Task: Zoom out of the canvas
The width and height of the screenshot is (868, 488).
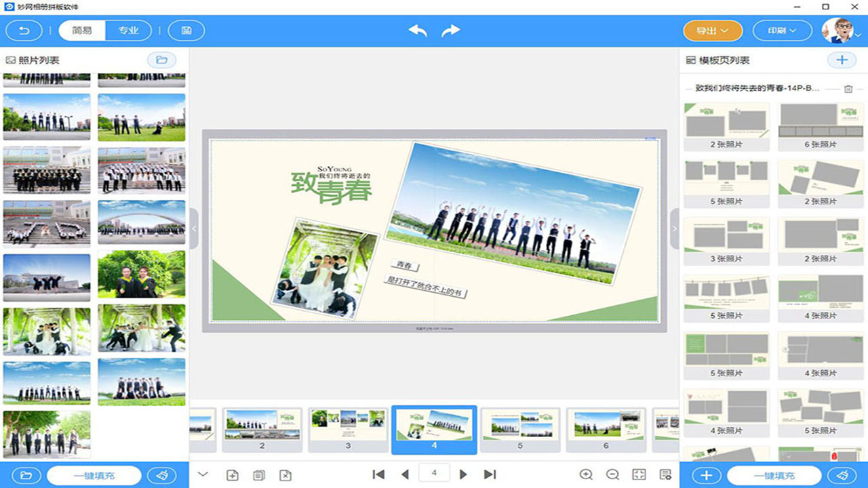Action: (x=612, y=475)
